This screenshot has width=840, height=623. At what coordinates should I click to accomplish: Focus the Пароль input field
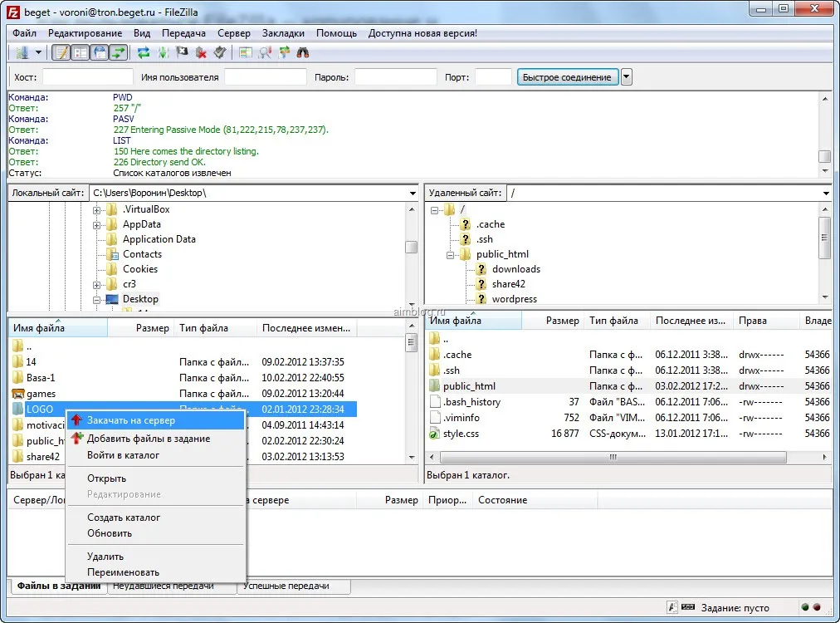(x=395, y=77)
